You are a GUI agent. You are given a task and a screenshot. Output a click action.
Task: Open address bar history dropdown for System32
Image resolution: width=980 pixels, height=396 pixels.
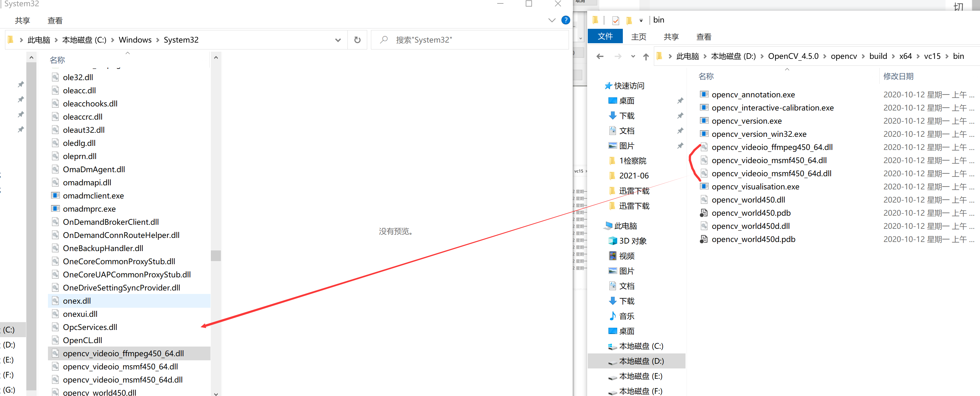337,40
